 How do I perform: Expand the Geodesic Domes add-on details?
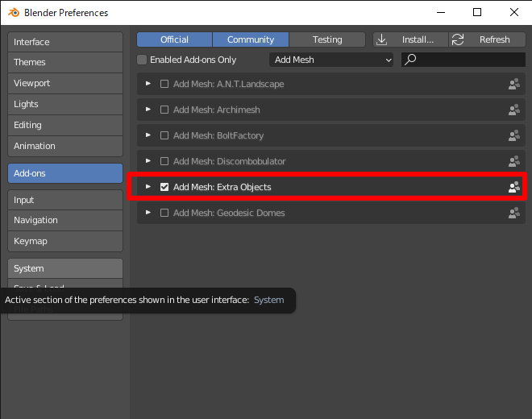point(148,213)
